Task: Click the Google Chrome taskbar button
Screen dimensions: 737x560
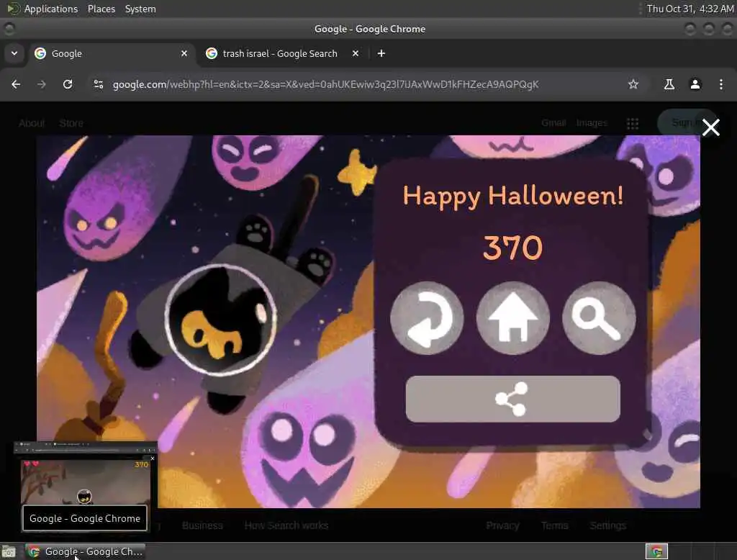Action: (x=85, y=551)
